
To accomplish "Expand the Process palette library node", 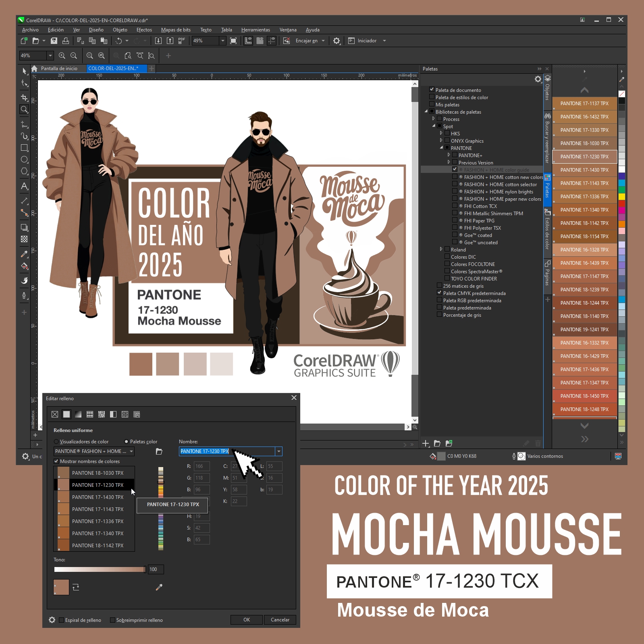I will pyautogui.click(x=434, y=119).
